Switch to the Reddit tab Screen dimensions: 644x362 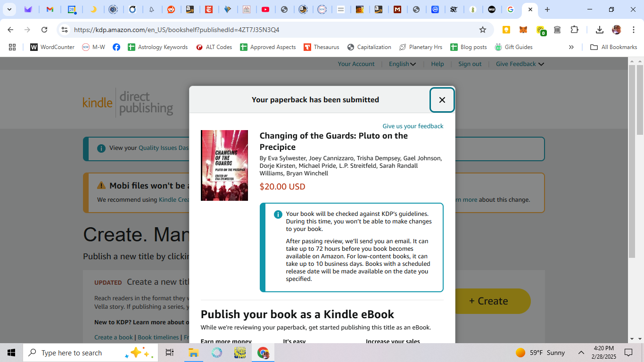click(171, 9)
